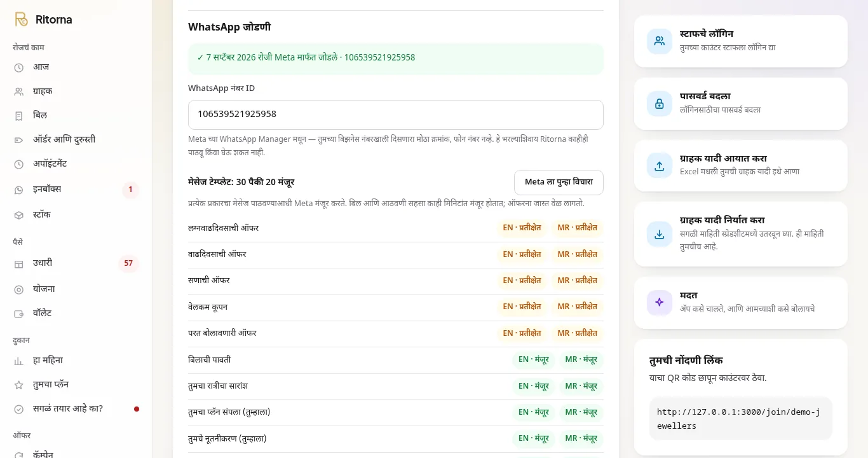Click वेलकम कूपन template row label
Image resolution: width=868 pixels, height=458 pixels.
point(208,307)
